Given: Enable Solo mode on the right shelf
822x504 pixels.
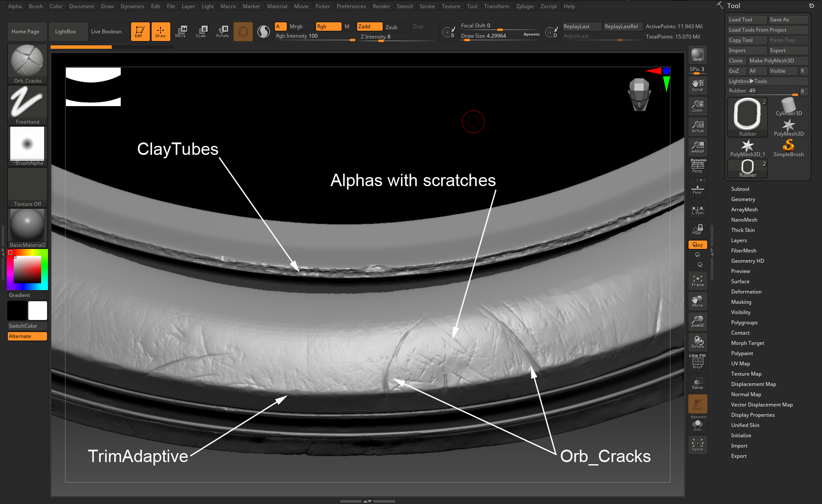Looking at the screenshot, I should click(697, 424).
